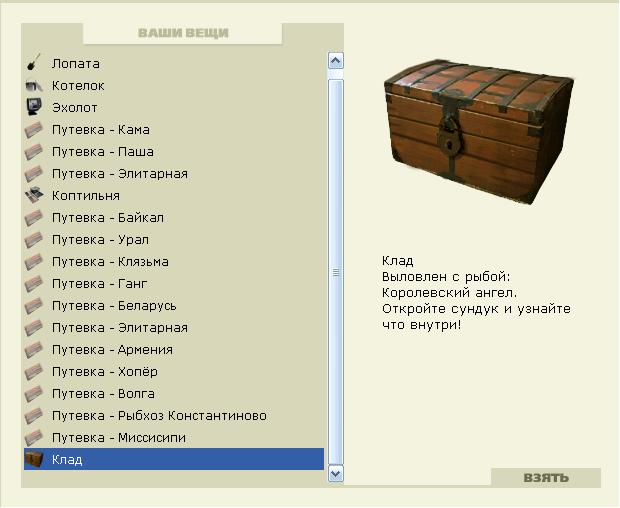Pick Путевка - Беларусь in the list
This screenshot has height=508, width=620.
(174, 306)
